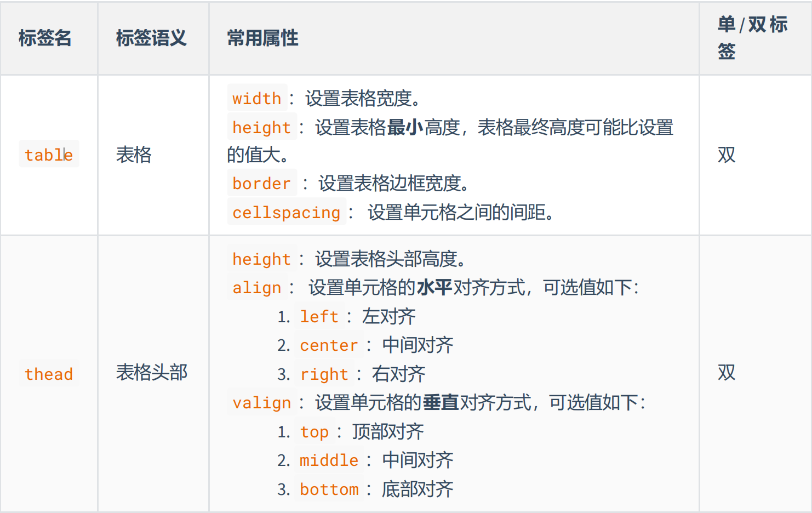Click the '常用属性' column header
Viewport: 812px width, 513px height.
[262, 38]
